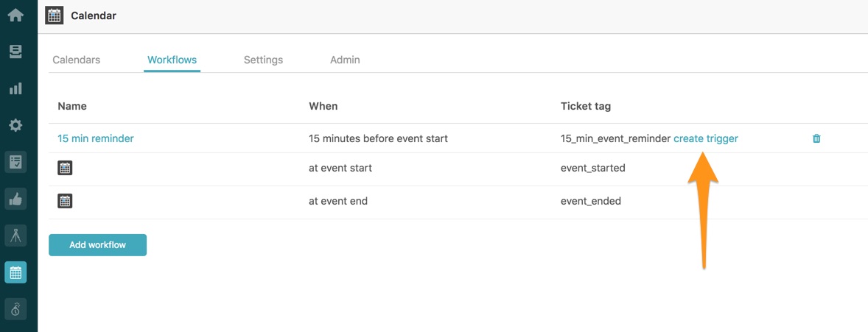Open the thumbs-up app icon in sidebar
This screenshot has width=868, height=332.
(15, 199)
